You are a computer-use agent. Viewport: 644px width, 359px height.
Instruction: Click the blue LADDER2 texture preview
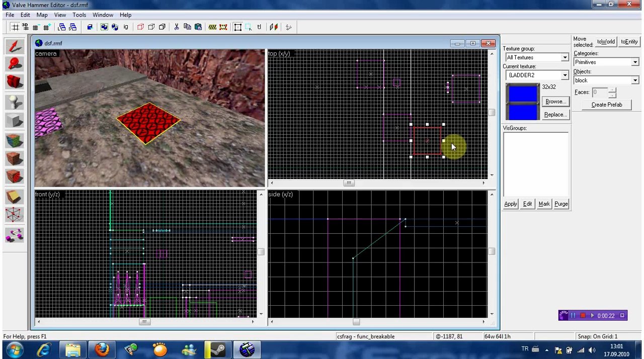523,102
